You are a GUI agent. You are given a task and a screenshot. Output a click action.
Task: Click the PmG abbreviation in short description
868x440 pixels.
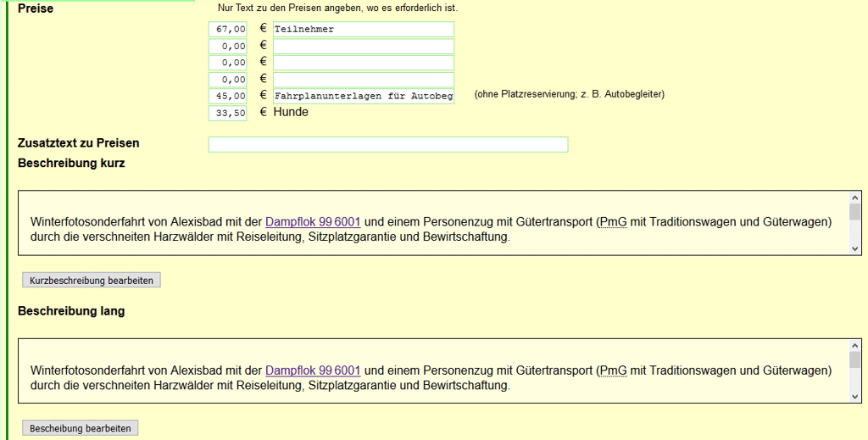point(613,222)
